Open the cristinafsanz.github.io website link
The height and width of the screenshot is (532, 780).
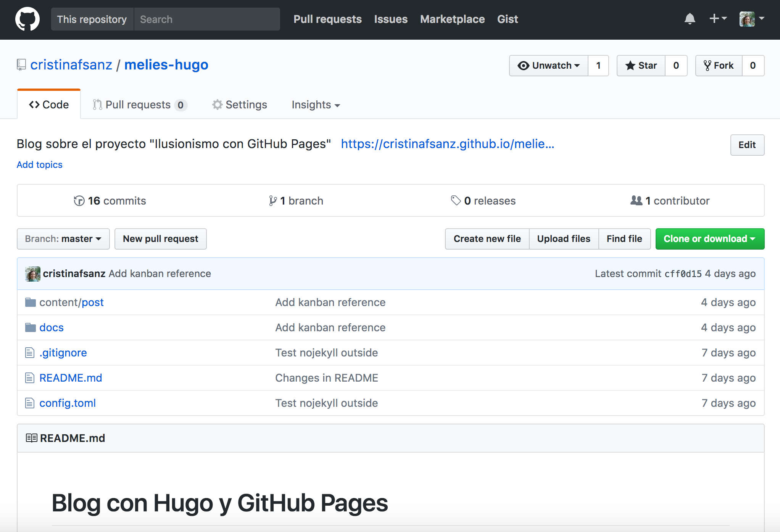(x=448, y=144)
